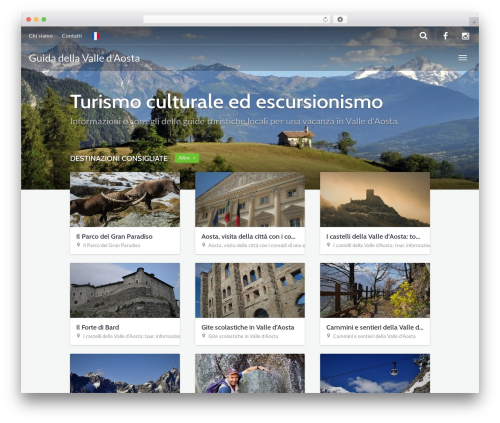The image size is (500, 423).
Task: Click location pin under Aosta, visita della città
Action: click(x=203, y=245)
